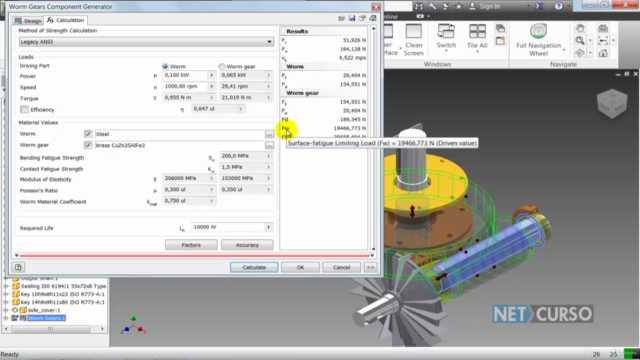Select the Worm driving part radio button
The image size is (640, 360).
(165, 66)
